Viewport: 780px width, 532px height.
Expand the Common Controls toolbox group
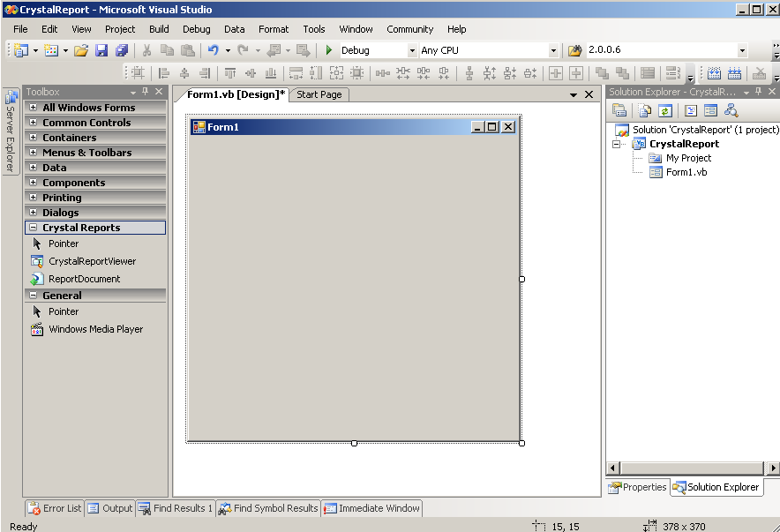pyautogui.click(x=34, y=123)
